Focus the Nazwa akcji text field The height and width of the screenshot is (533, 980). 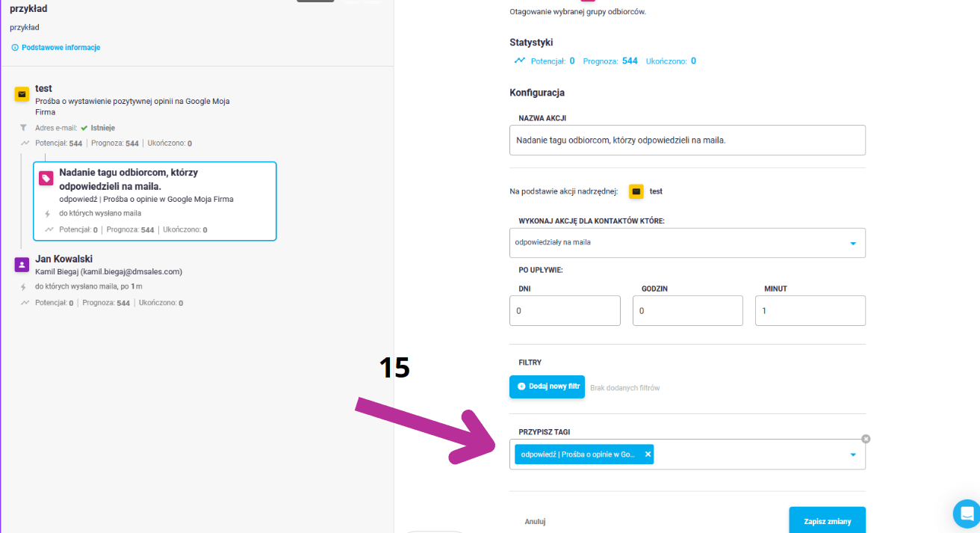point(687,140)
